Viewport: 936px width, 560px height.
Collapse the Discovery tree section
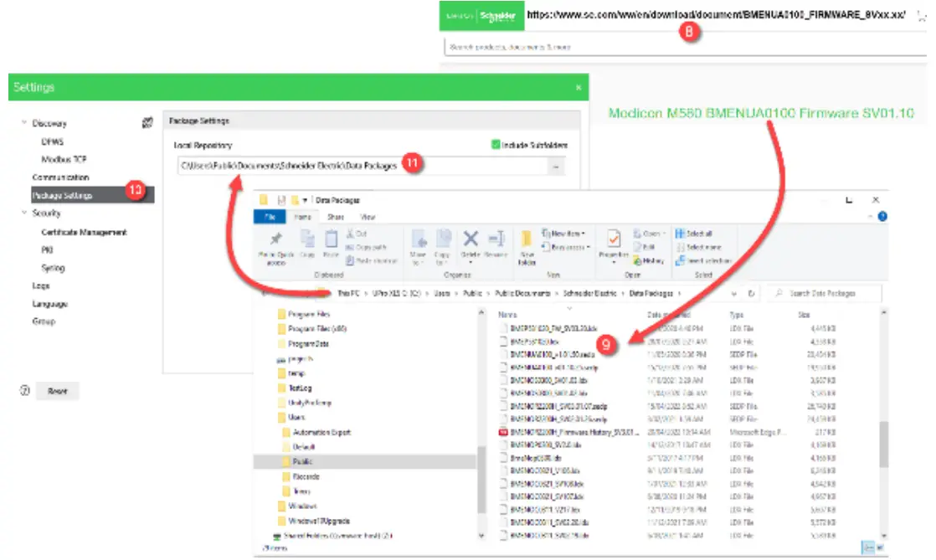[x=24, y=123]
